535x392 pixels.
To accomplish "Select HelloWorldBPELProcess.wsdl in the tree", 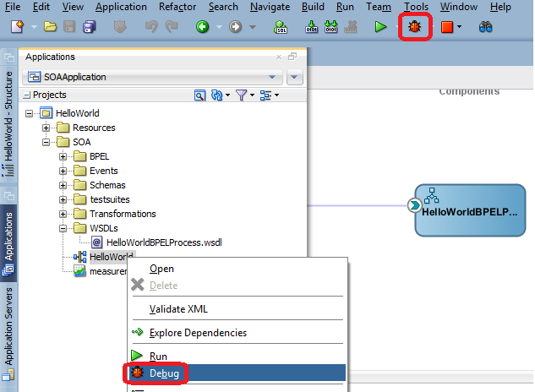I will click(x=164, y=242).
